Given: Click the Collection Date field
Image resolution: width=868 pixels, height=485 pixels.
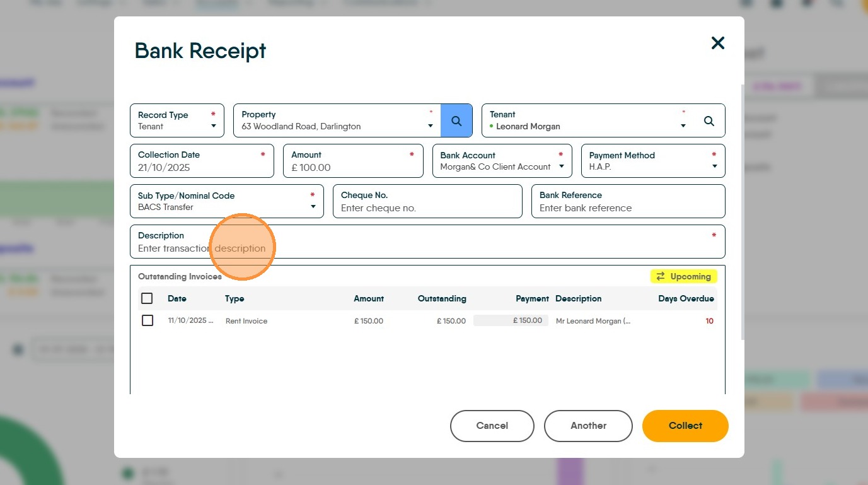Looking at the screenshot, I should point(202,161).
